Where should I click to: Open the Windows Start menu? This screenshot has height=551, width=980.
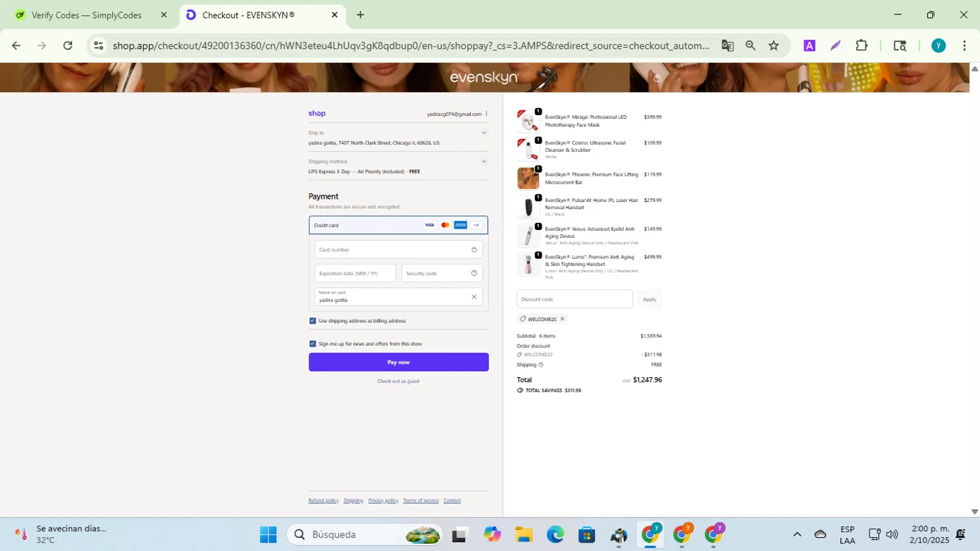tap(269, 535)
